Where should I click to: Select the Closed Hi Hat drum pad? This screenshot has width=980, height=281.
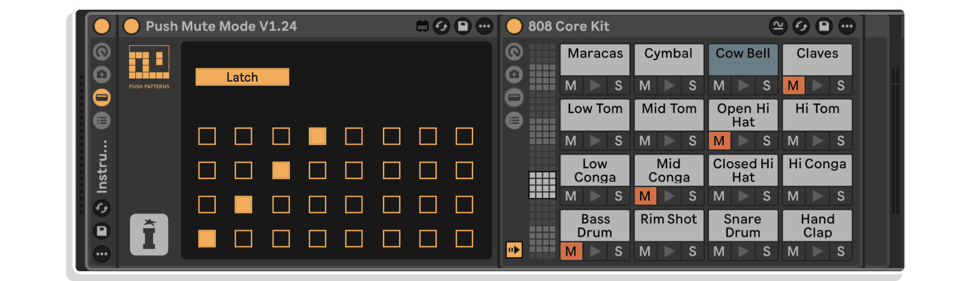pos(743,170)
